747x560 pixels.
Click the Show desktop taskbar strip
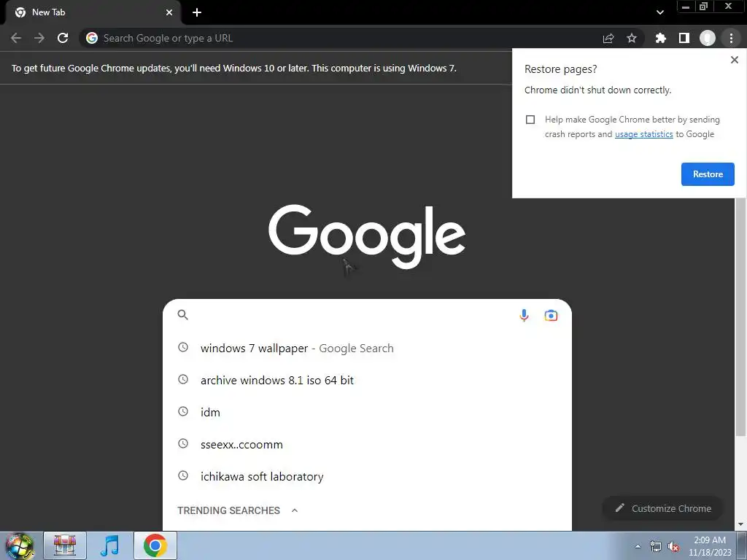click(742, 545)
